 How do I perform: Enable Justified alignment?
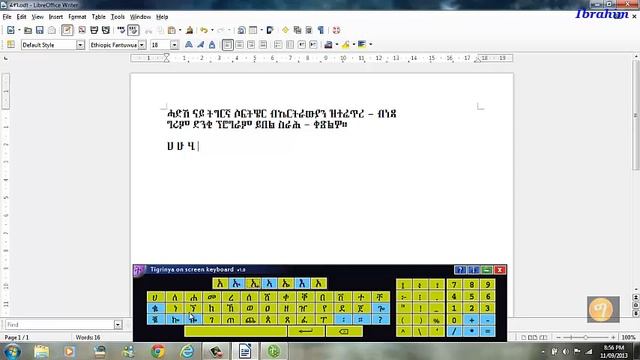click(x=263, y=44)
